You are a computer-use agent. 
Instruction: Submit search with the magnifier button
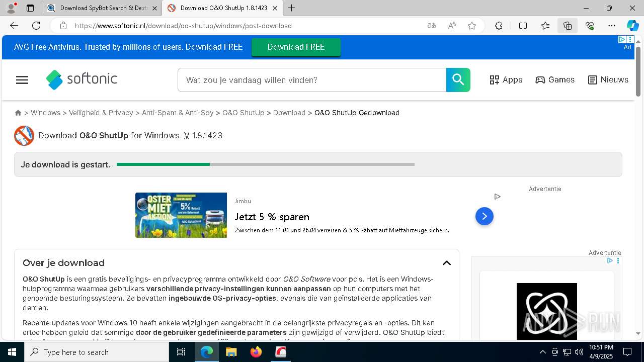point(458,80)
